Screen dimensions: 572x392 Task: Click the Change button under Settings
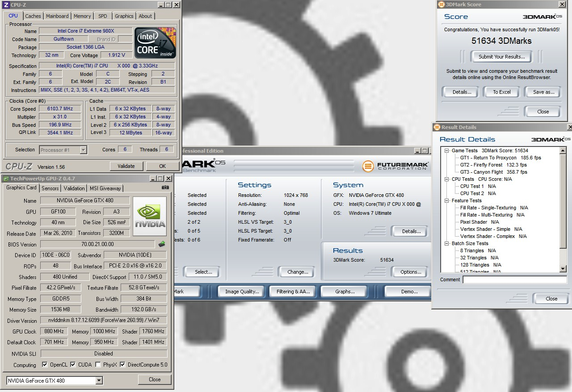[x=298, y=272]
